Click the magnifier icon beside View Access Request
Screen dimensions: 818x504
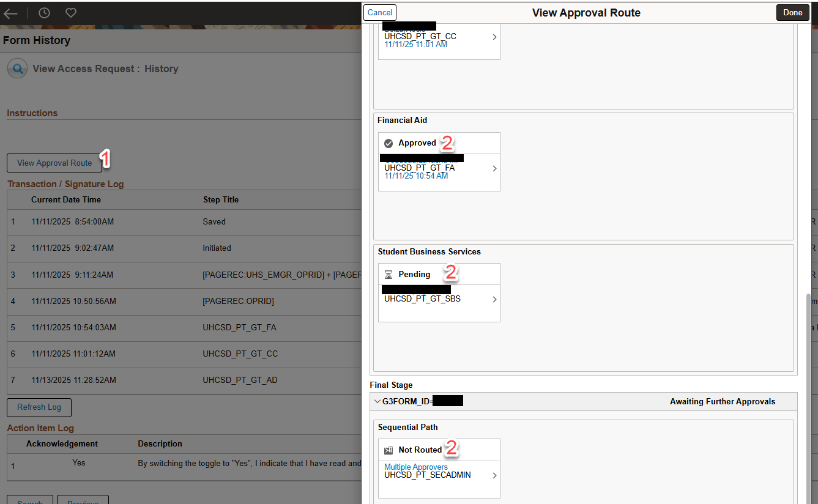coord(17,69)
